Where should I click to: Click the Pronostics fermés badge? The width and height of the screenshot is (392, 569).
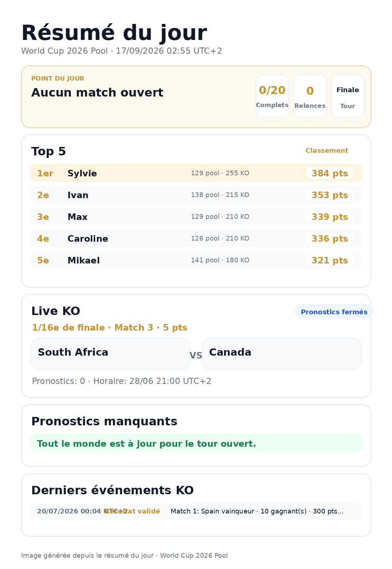click(334, 312)
